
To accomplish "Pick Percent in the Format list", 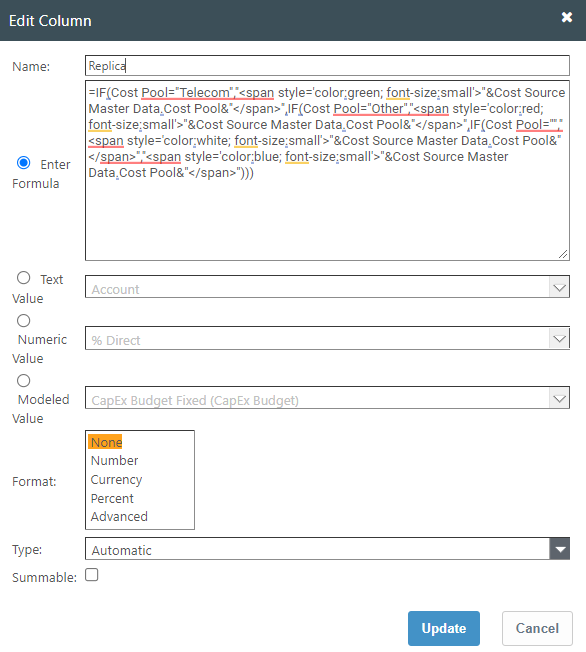I will coord(112,498).
